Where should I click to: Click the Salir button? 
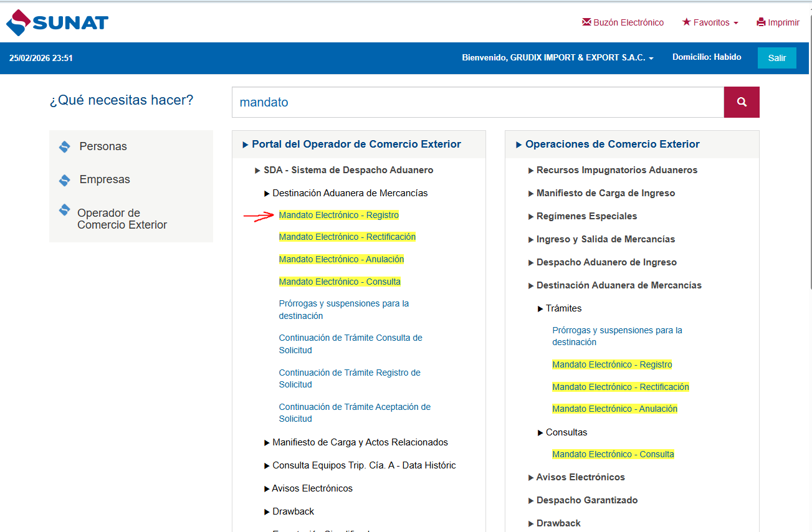tap(777, 58)
